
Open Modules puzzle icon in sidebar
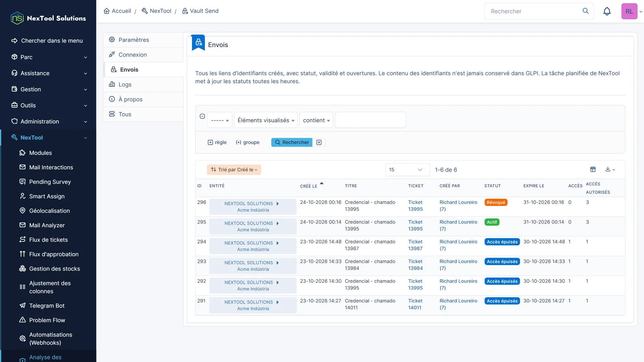click(23, 153)
